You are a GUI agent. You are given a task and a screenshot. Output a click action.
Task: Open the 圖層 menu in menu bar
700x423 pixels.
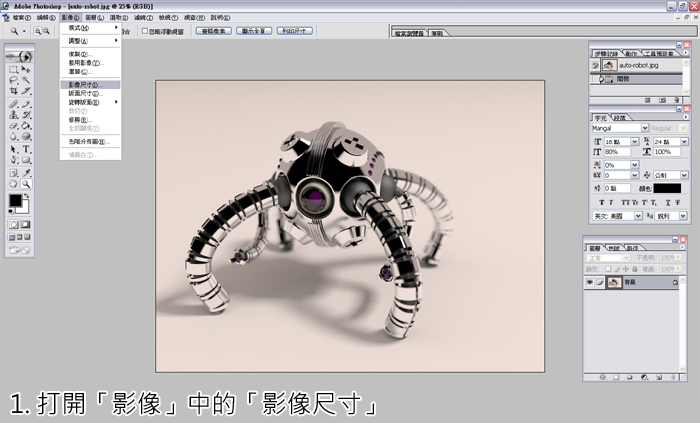coord(94,18)
